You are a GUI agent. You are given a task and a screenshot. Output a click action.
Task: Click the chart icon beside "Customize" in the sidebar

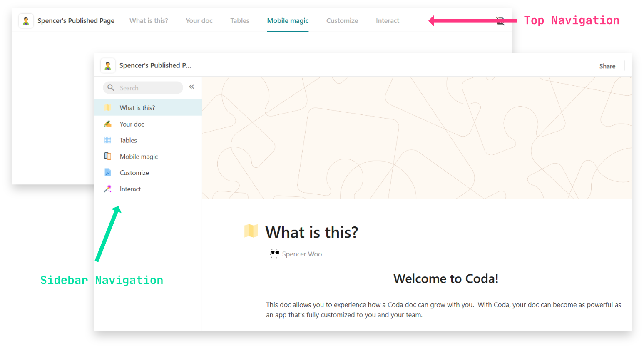click(x=108, y=172)
